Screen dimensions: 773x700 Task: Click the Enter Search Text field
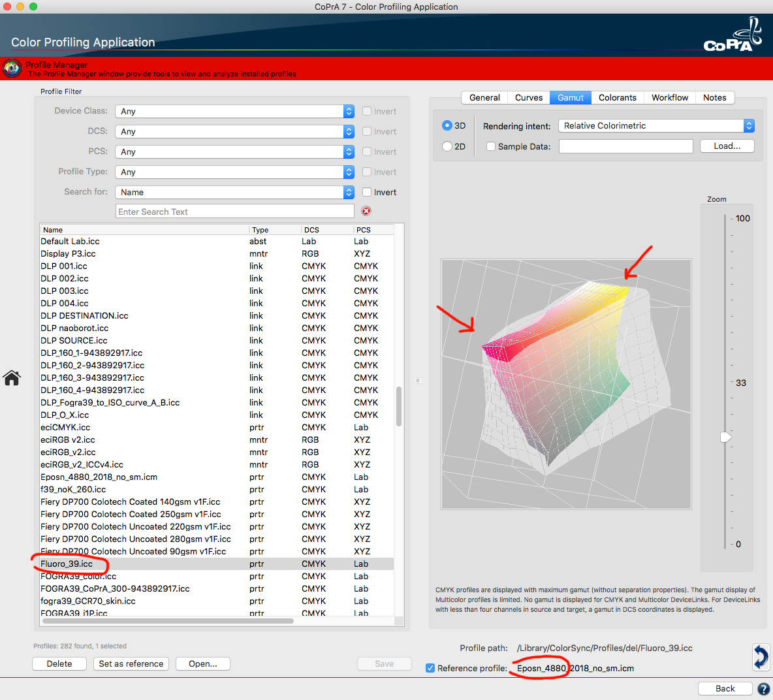point(234,212)
